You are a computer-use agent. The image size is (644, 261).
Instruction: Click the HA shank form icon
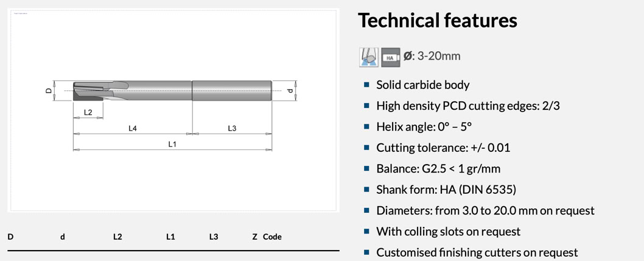tap(391, 57)
